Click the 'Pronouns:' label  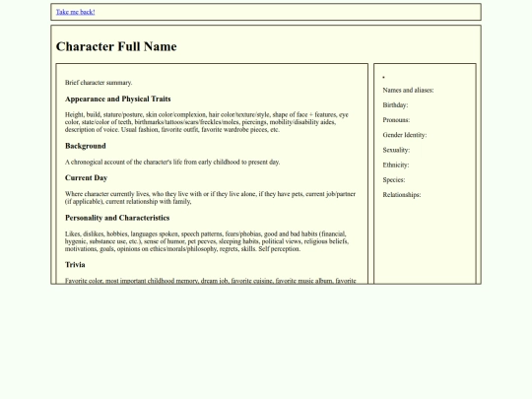pos(396,120)
